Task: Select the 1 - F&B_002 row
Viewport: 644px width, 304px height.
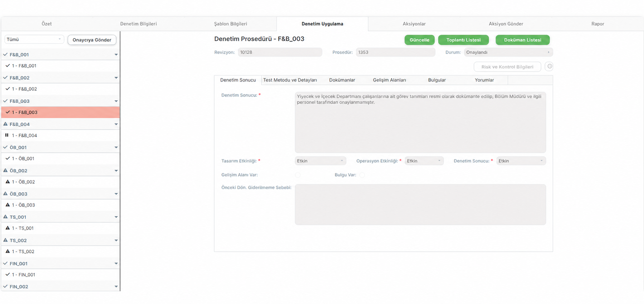Action: click(60, 89)
